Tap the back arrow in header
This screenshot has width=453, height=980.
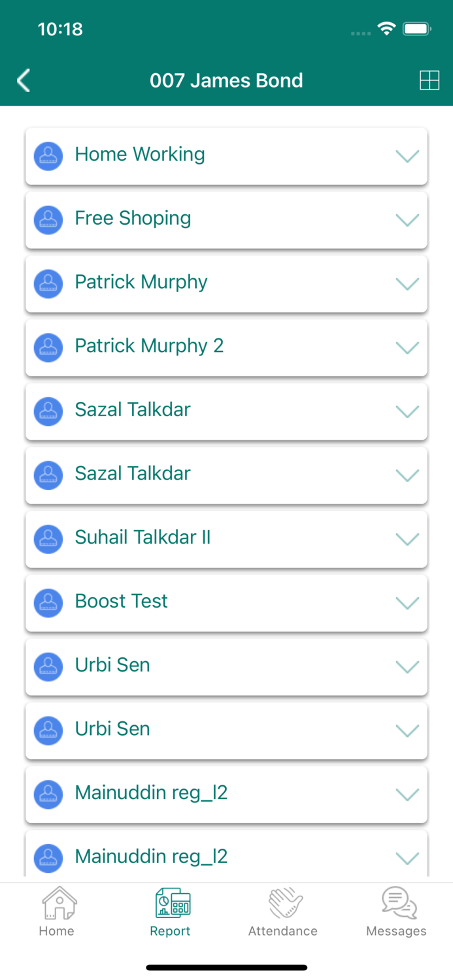click(24, 80)
